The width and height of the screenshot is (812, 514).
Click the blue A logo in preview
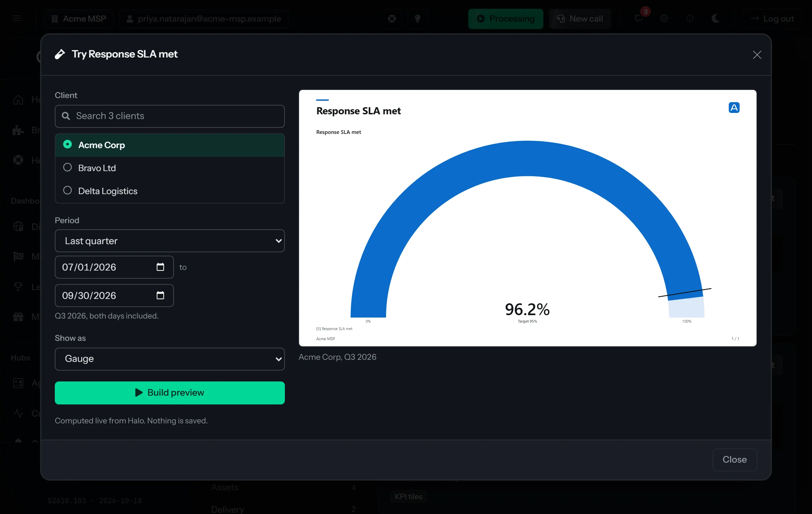tap(734, 108)
